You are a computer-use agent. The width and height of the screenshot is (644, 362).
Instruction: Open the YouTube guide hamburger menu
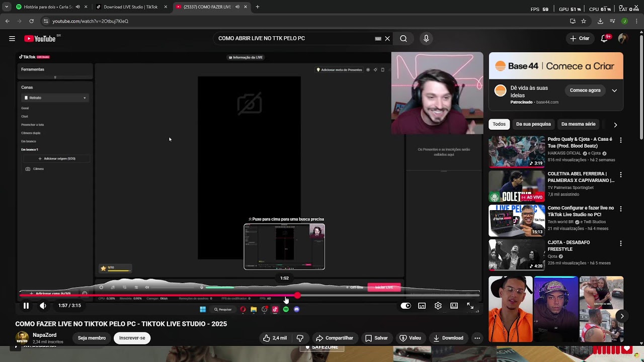pyautogui.click(x=12, y=39)
